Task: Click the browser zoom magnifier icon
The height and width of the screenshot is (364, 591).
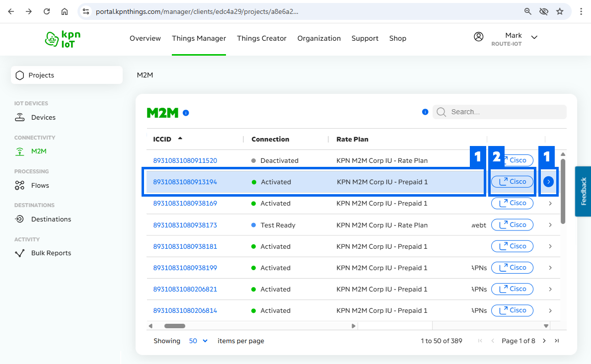Action: [x=528, y=11]
